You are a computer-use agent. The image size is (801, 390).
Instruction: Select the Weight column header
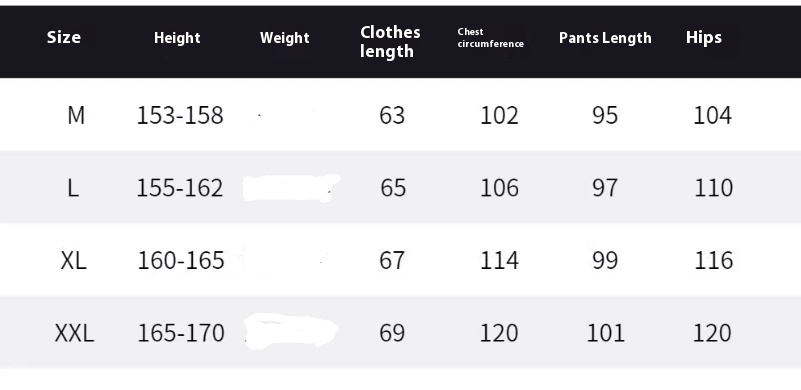285,38
